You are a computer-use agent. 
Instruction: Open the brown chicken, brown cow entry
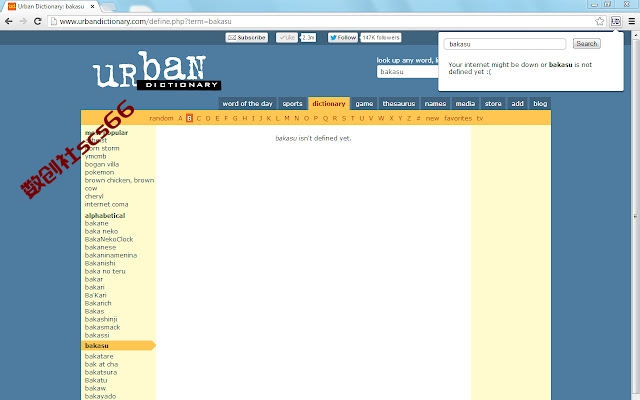[x=119, y=184]
